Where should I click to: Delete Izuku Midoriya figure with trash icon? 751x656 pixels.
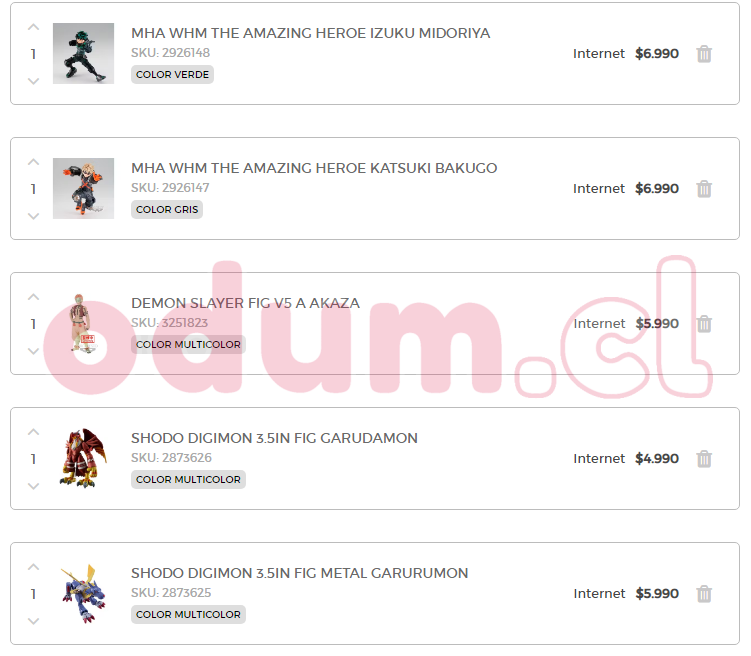pos(704,54)
